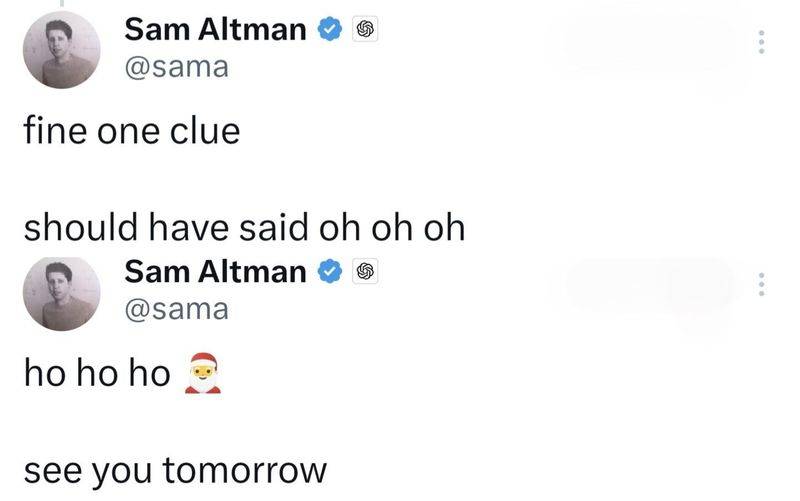Image resolution: width=800 pixels, height=501 pixels.
Task: Click the OpenAI affiliation badge on the top tweet
Action: tap(363, 30)
